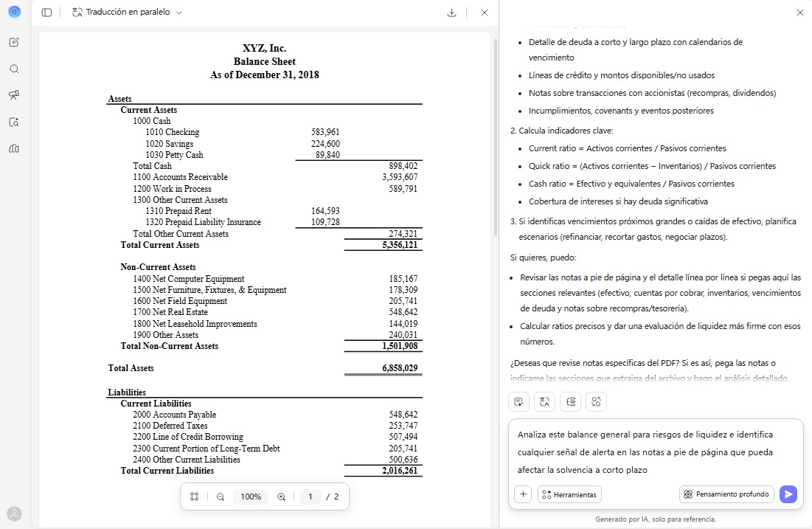Click the last quick action icon above the message box
812x529 pixels.
596,401
